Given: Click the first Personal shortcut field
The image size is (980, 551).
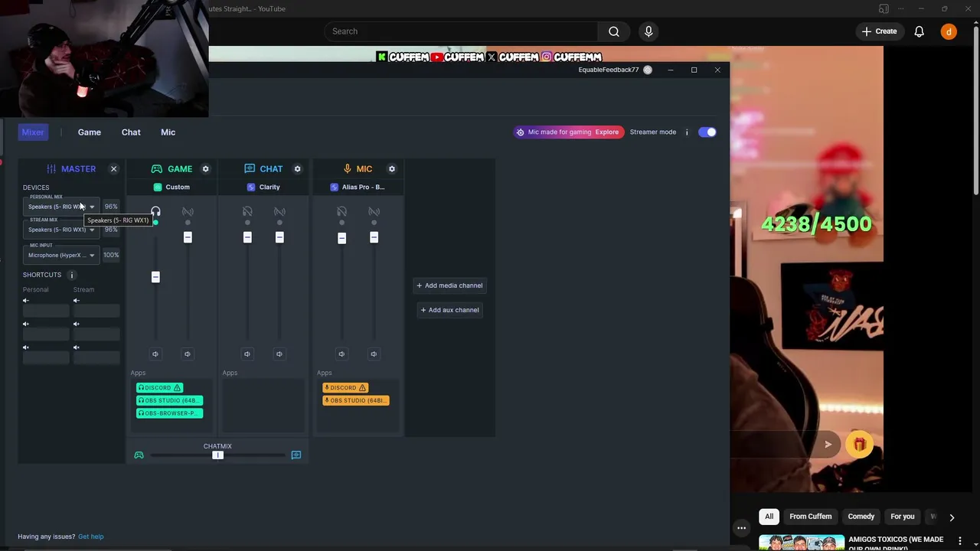Looking at the screenshot, I should (x=46, y=311).
